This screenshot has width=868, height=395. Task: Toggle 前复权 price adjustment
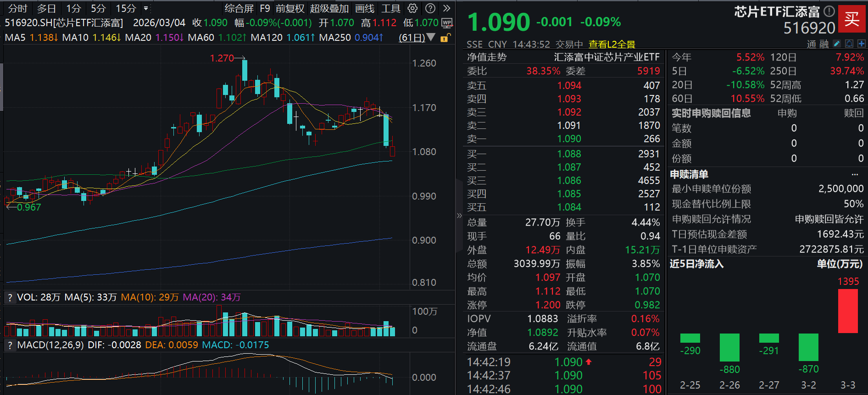pyautogui.click(x=289, y=8)
